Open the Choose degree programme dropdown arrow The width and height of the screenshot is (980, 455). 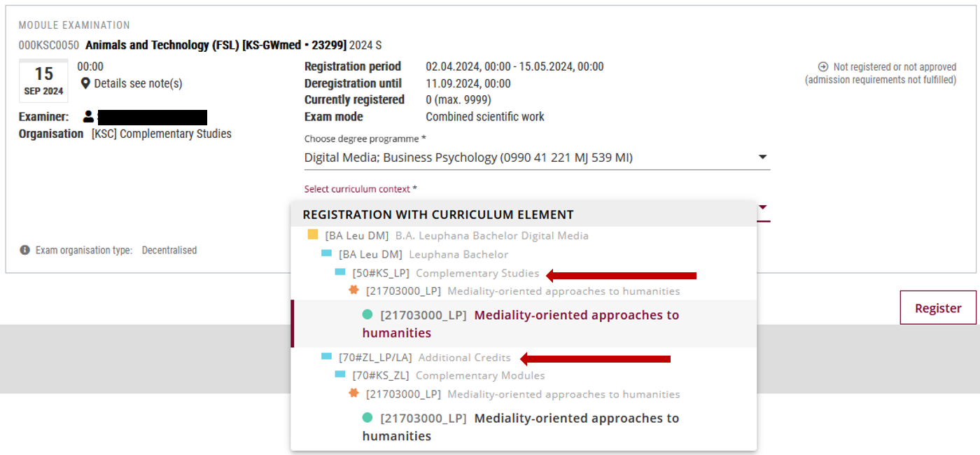point(763,157)
